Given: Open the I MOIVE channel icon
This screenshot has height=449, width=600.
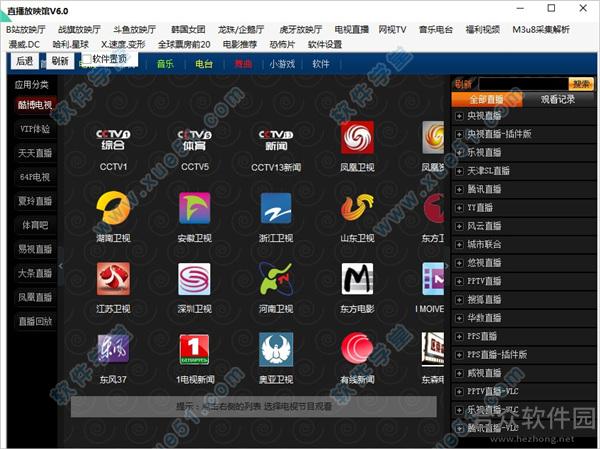Looking at the screenshot, I should tap(433, 279).
